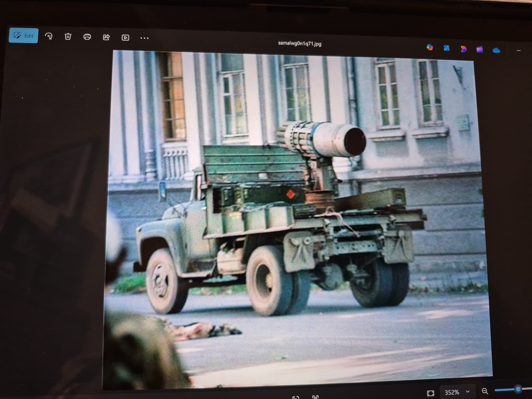Screen dimensions: 532x399
Task: Open the three-dots See more menu
Action: (144, 38)
